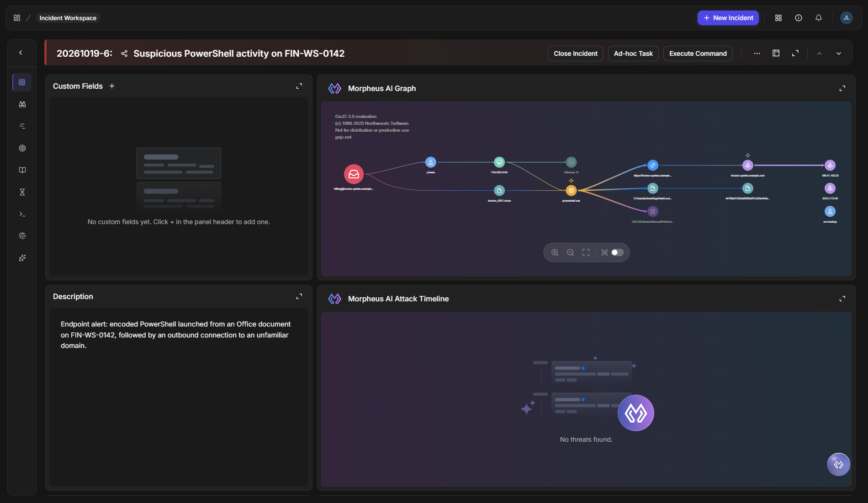Create a New Incident
This screenshot has height=503, width=868.
click(x=728, y=18)
